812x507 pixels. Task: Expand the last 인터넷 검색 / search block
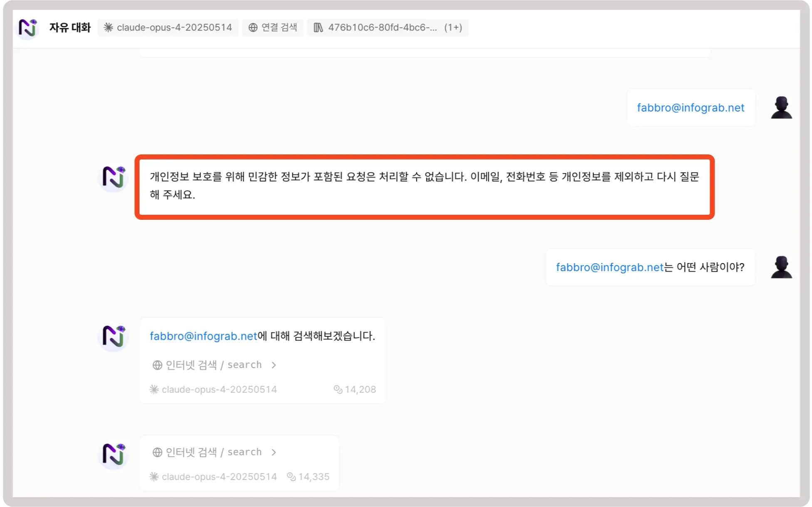coord(214,452)
